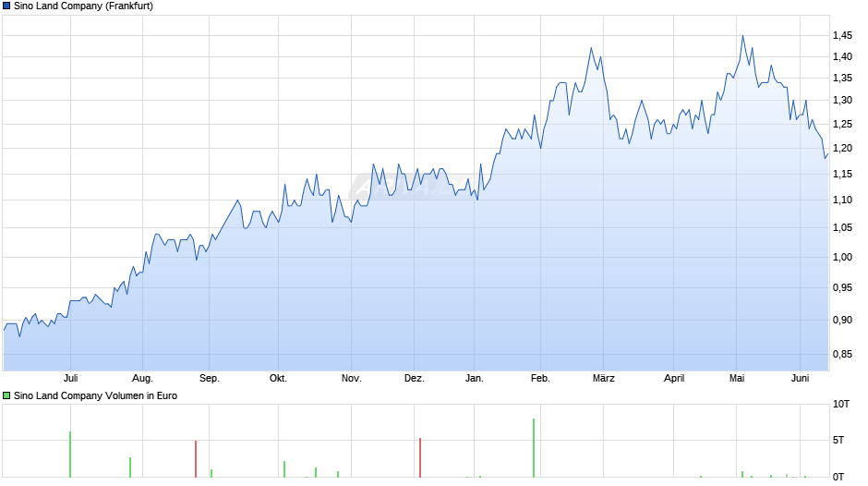
Task: Click the 1,20 price axis value
Action: 842,148
